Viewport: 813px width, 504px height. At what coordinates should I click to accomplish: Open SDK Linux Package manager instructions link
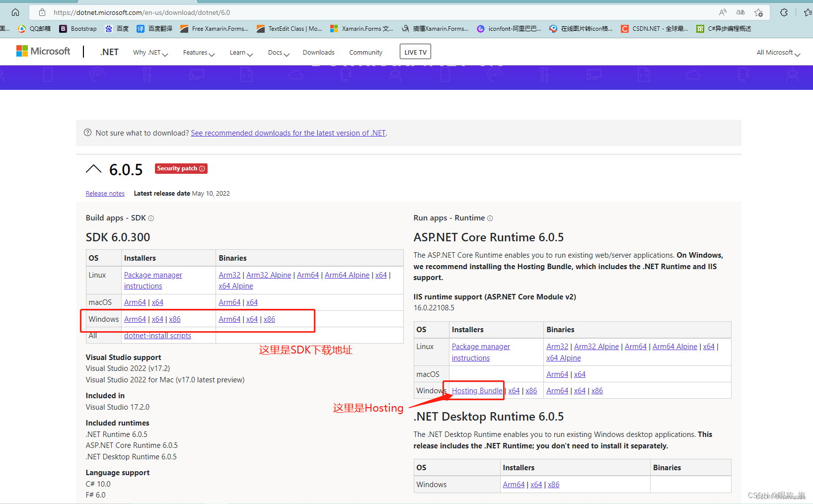(x=153, y=281)
